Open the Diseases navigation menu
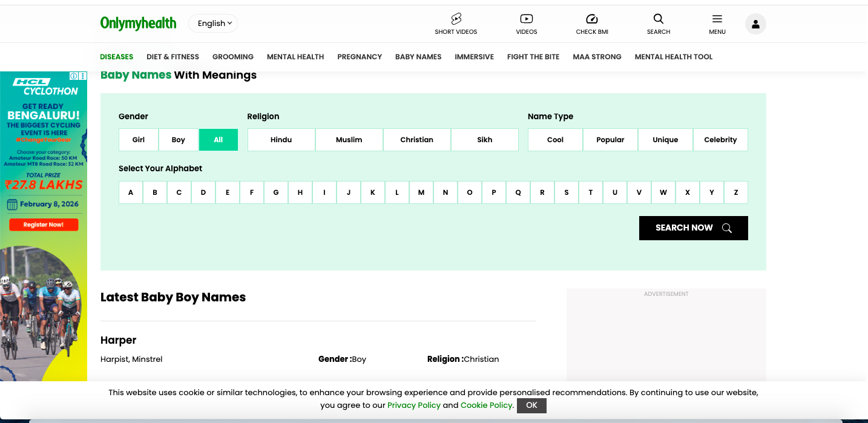Screen dimensions: 868x423 point(116,57)
